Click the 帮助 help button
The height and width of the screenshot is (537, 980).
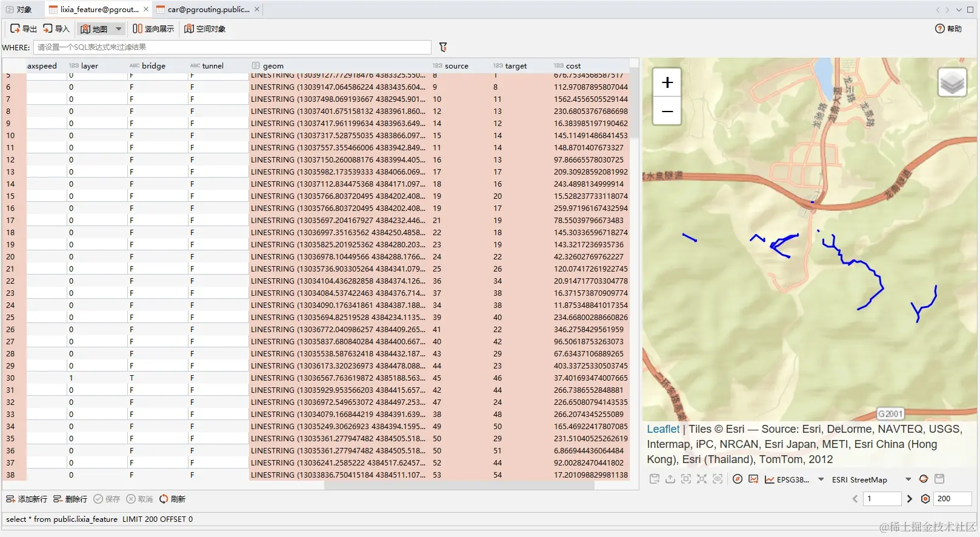[948, 28]
